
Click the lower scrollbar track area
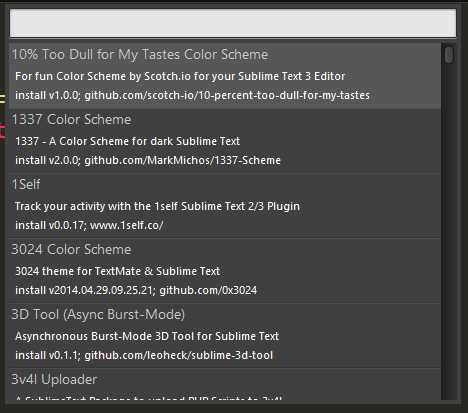tap(449, 232)
